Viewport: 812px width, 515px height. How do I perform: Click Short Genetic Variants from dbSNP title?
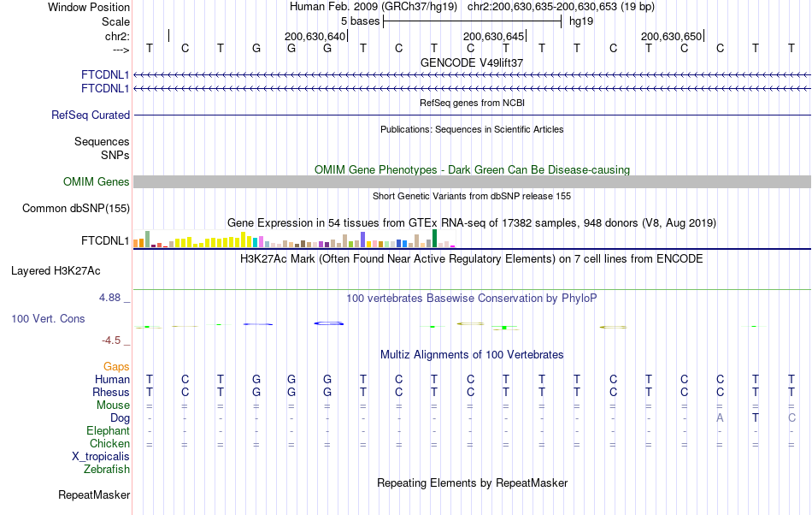472,197
